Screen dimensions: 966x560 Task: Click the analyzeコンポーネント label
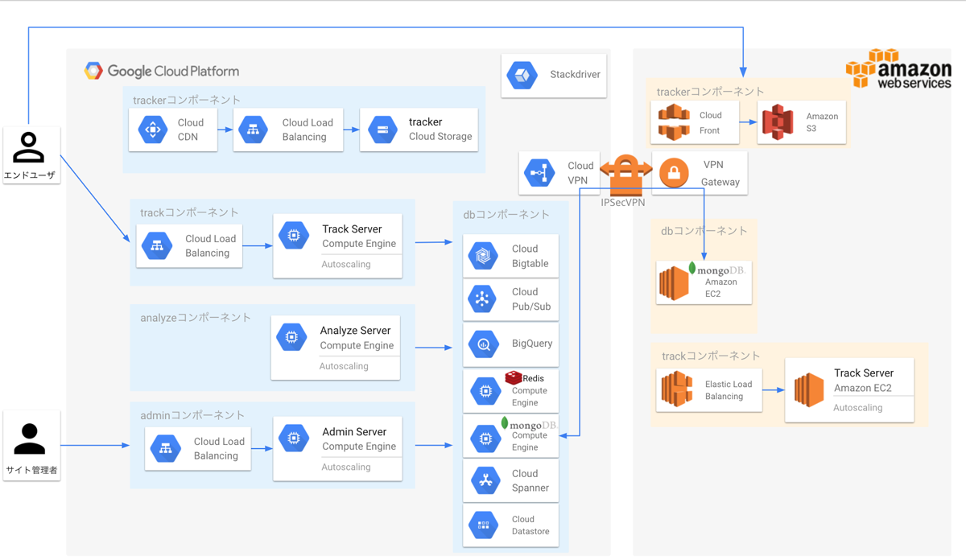[196, 317]
